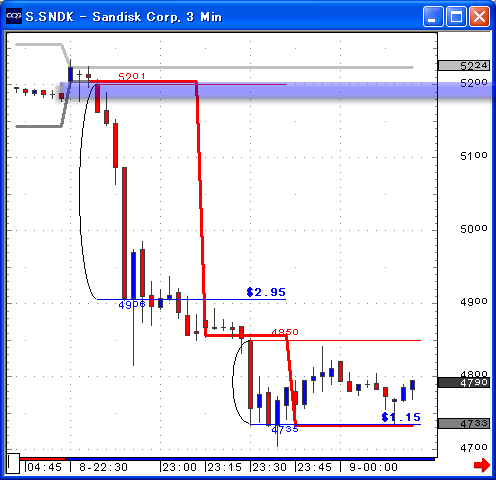Screen dimensions: 496x480
Task: Click the red 5201 level label
Action: point(132,76)
